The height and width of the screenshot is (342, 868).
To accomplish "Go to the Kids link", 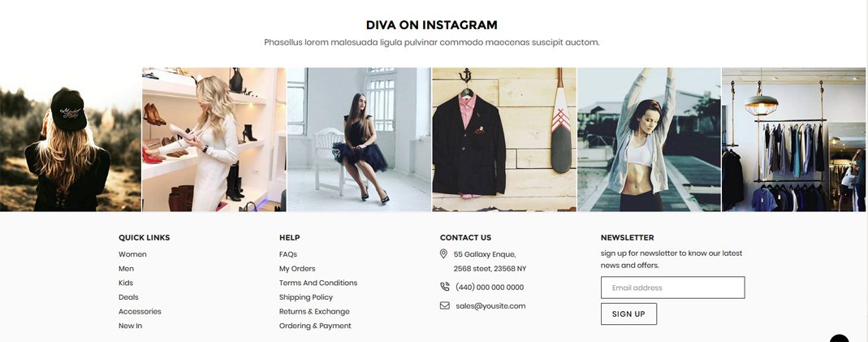I will click(x=126, y=283).
